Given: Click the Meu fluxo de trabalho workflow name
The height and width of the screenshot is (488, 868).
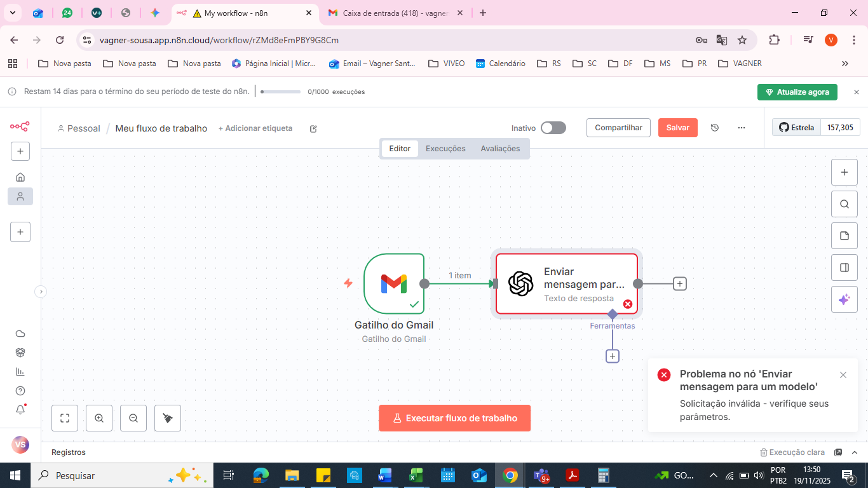Looking at the screenshot, I should [161, 128].
